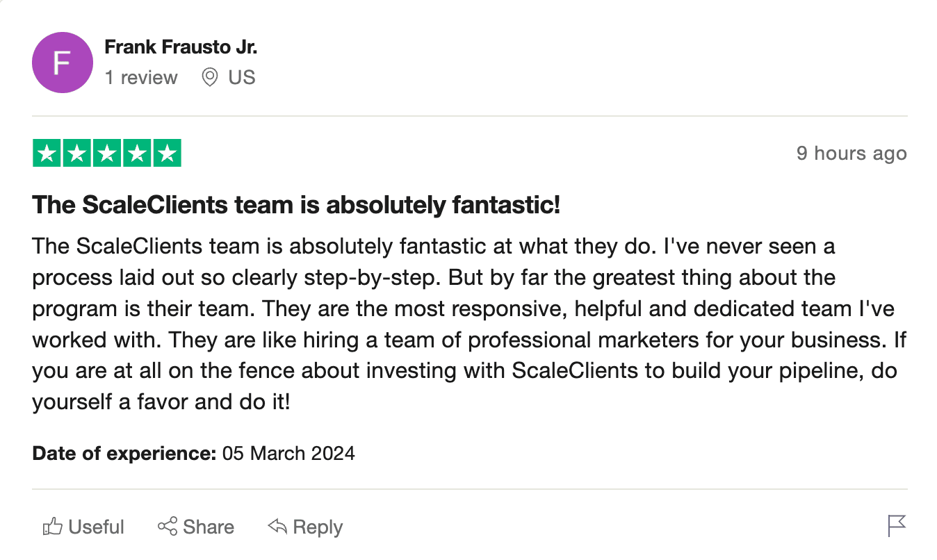Click the thumbs-up Useful icon

coord(53,527)
